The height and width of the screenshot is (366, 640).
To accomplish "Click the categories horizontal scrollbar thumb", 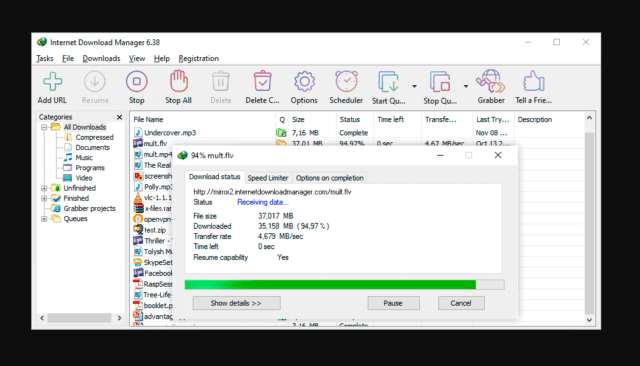I will [x=79, y=318].
